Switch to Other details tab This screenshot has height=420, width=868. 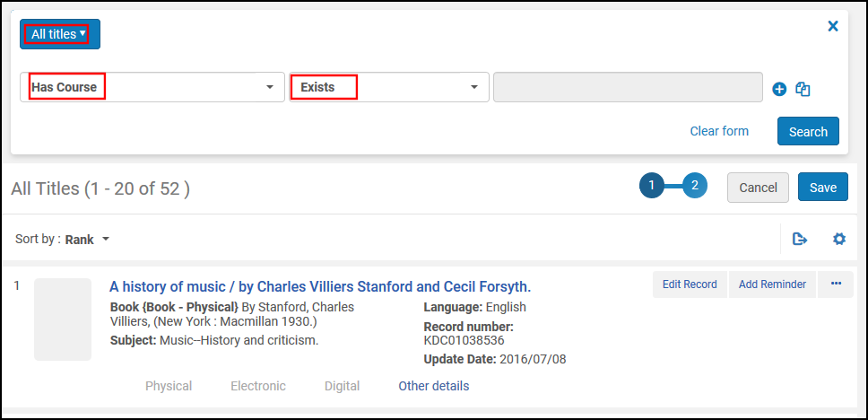(433, 386)
